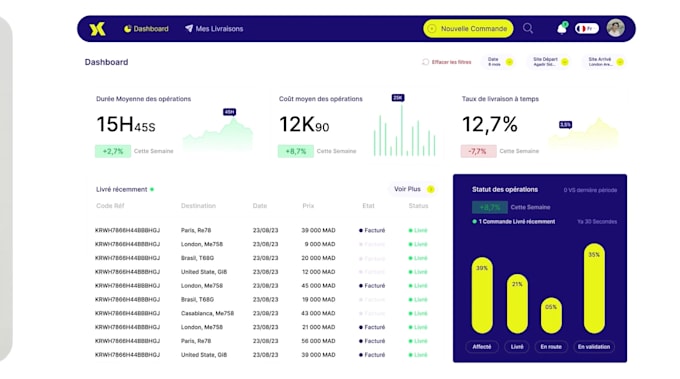The height and width of the screenshot is (379, 680).
Task: Select the Livré status pill
Action: point(517,346)
